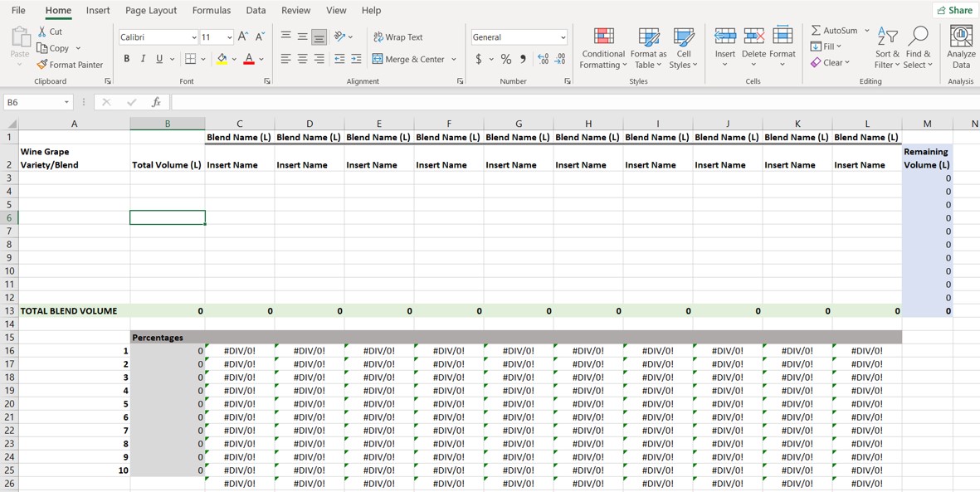Toggle Bold formatting
The image size is (980, 492).
(x=127, y=59)
